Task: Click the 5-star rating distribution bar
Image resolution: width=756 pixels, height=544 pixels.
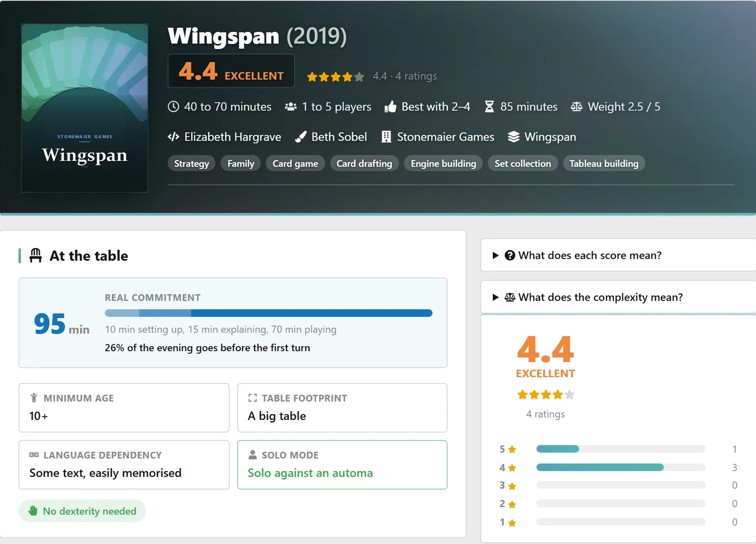Action: tap(621, 449)
